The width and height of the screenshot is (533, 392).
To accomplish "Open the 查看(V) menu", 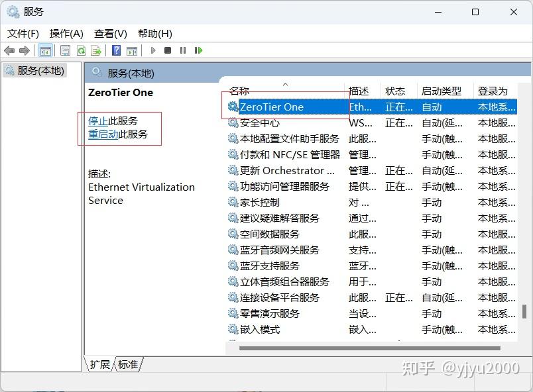I will point(110,33).
